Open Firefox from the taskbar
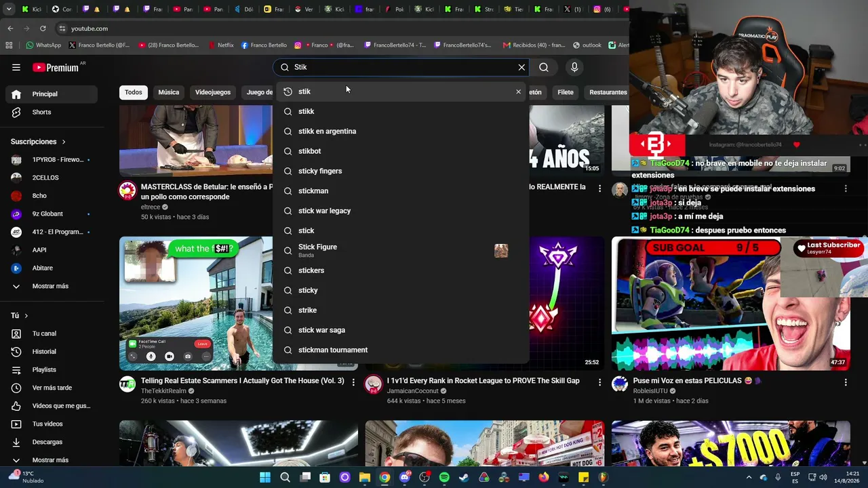 tap(544, 477)
